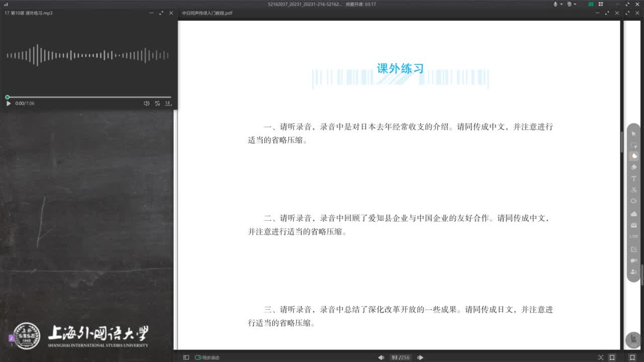Toggle the sidebar panel at bottom left of PDF
Screen dimensions: 644x362
point(186,357)
